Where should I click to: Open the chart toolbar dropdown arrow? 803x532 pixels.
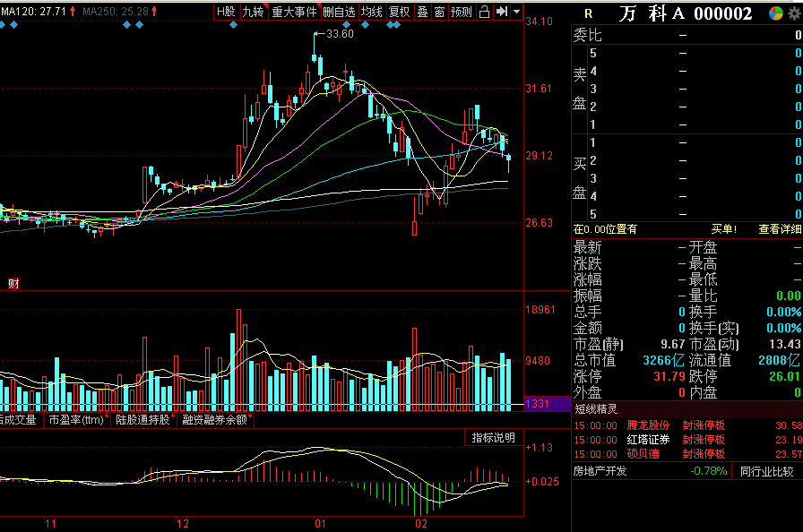516,12
